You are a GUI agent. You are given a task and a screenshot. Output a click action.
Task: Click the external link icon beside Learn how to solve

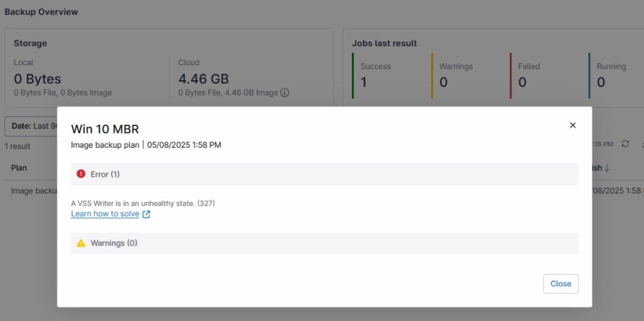click(147, 214)
